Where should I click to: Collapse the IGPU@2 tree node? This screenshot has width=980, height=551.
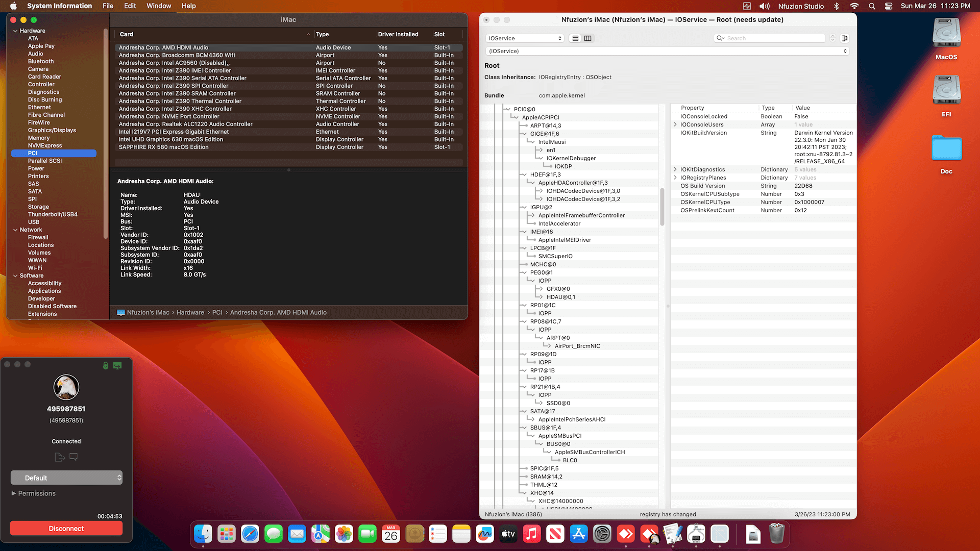[524, 207]
